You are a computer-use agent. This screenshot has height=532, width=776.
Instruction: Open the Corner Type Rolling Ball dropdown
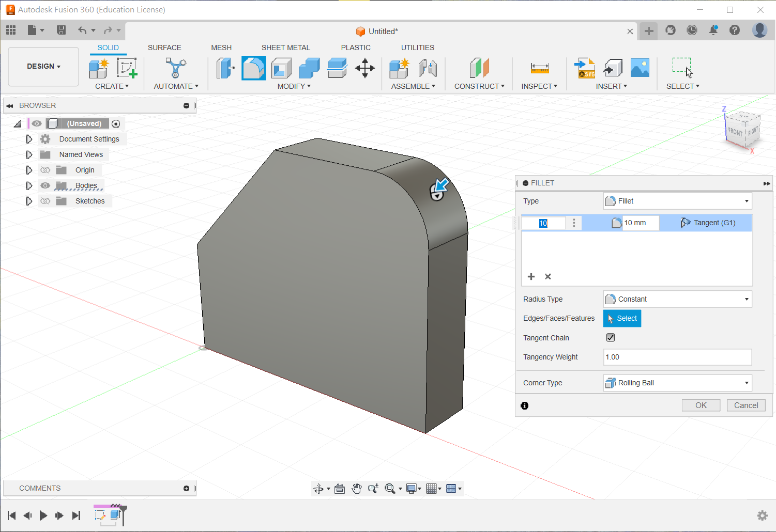click(x=677, y=383)
